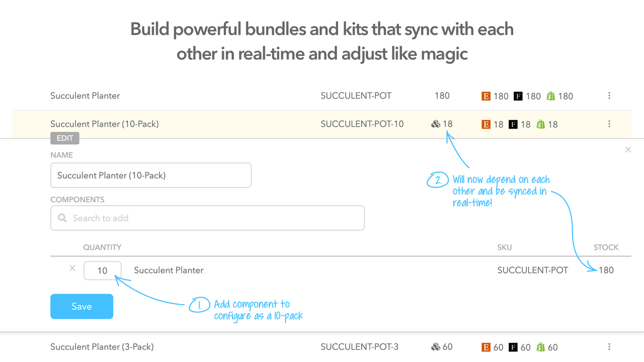The image size is (644, 362).
Task: Select the quantity field showing 10
Action: (x=102, y=270)
